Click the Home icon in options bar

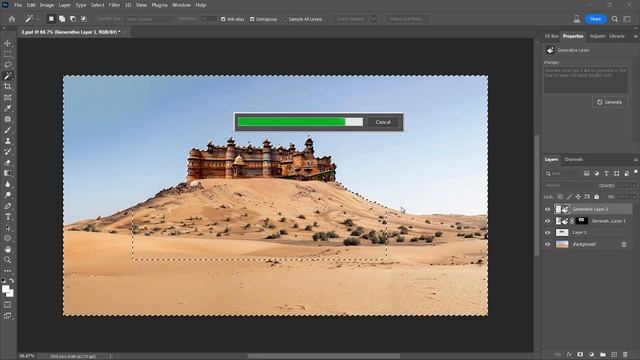coord(11,19)
